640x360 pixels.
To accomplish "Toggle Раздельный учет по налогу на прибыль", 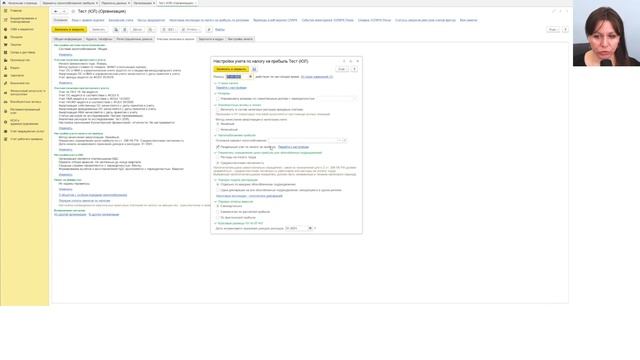I will click(218, 147).
